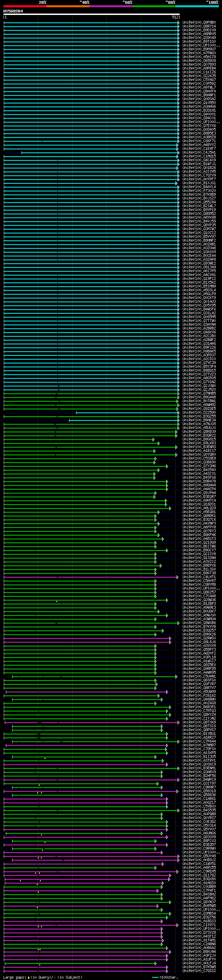Select the UniRef100_A9TWL7 label
This screenshot has height=980, width=222.
click(x=199, y=88)
